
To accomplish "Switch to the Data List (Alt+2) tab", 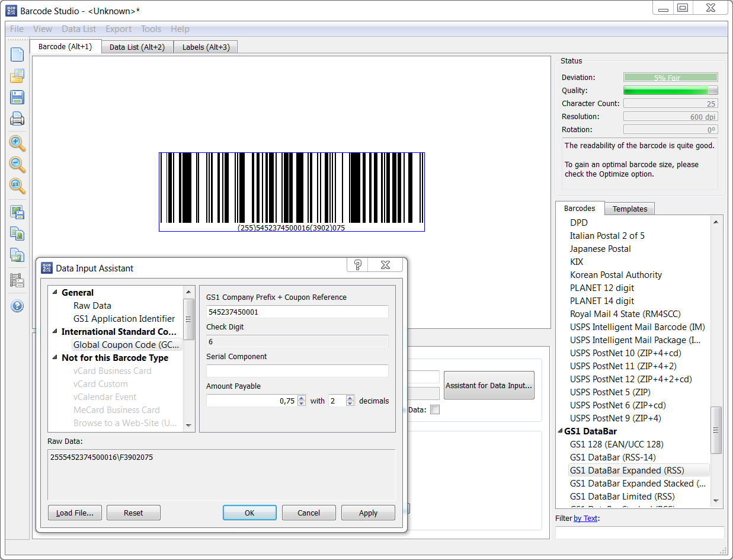I will coord(137,47).
